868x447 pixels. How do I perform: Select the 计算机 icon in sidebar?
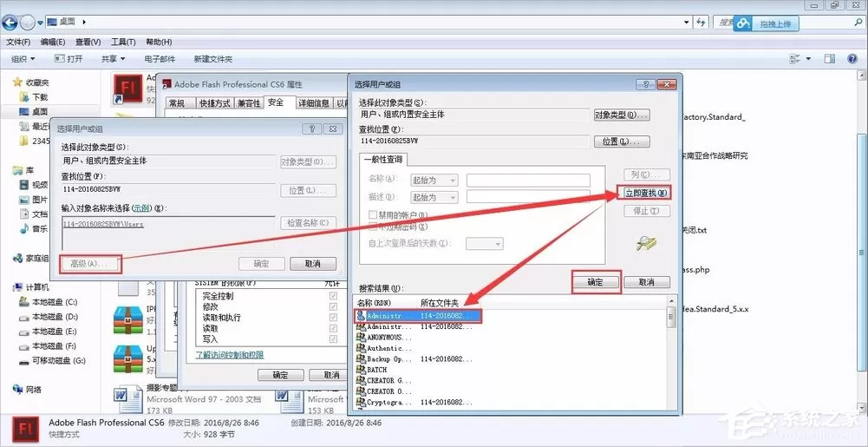(17, 287)
